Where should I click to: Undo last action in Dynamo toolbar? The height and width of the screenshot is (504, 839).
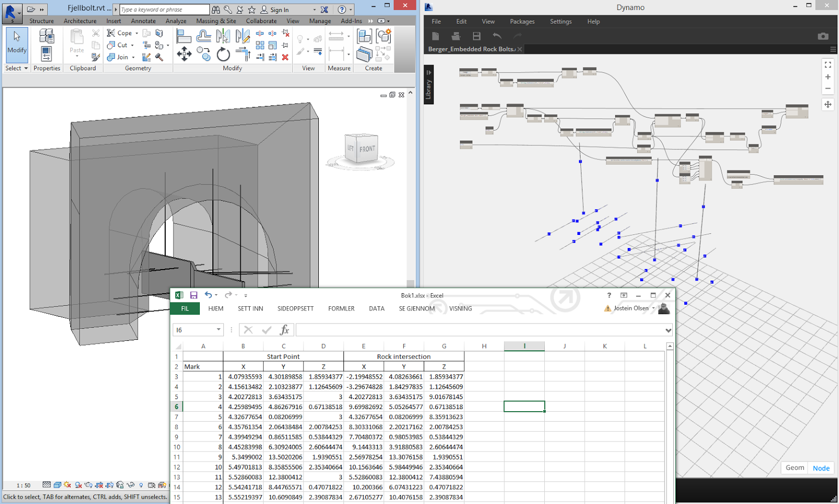(x=497, y=36)
